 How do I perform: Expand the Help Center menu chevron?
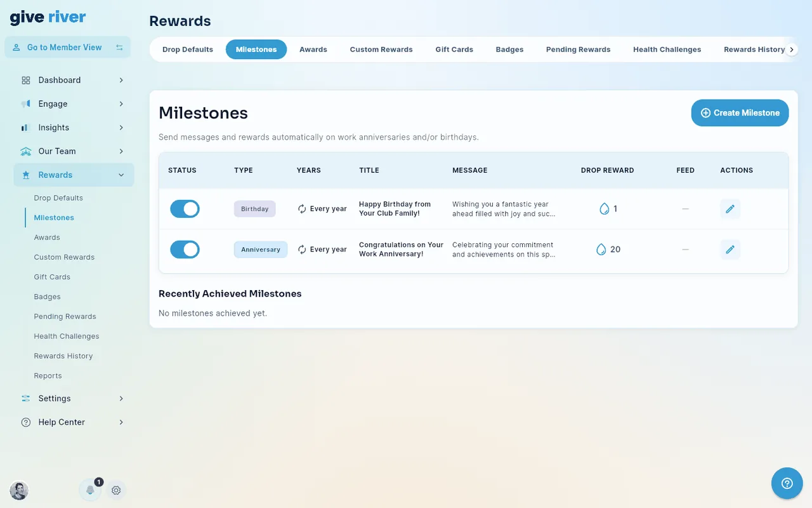[x=121, y=422]
